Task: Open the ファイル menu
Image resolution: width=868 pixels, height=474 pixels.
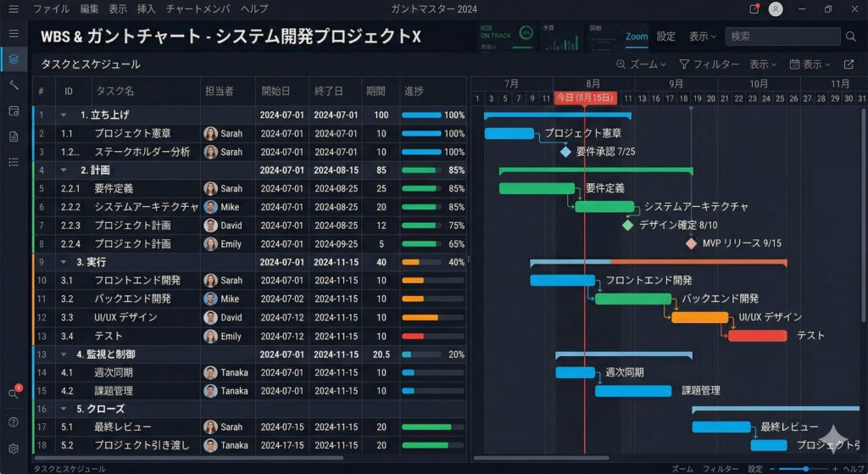Action: [52, 8]
